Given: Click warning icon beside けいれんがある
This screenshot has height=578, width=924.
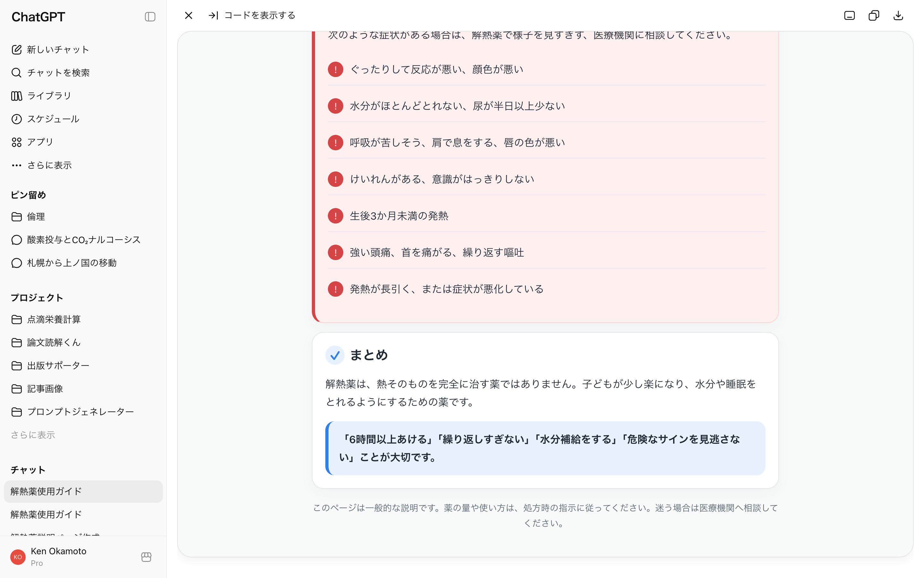Looking at the screenshot, I should (335, 179).
